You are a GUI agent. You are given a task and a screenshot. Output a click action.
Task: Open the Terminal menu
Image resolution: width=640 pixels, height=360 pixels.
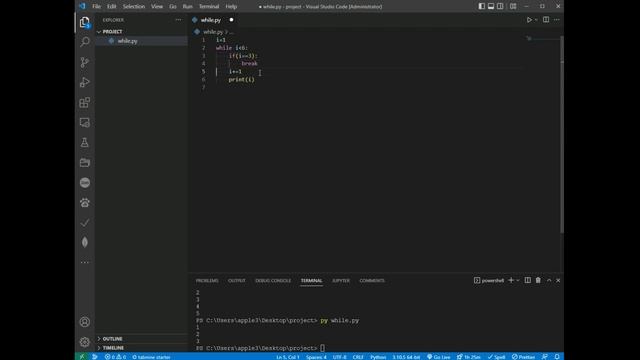[x=209, y=6]
